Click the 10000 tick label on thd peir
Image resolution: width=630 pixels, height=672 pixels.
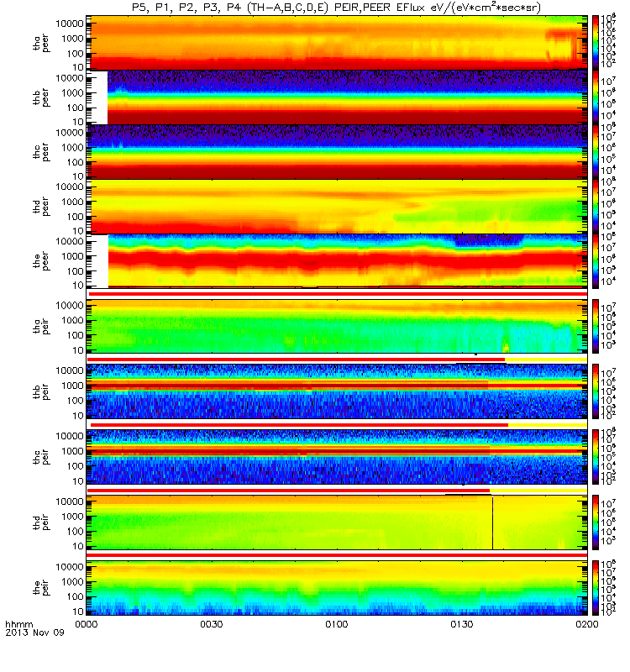point(70,501)
